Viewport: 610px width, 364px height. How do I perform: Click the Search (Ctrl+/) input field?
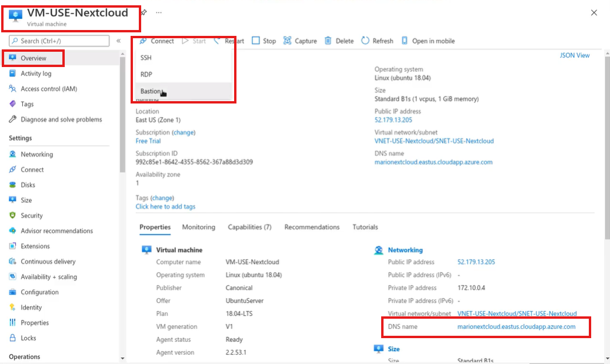[x=59, y=41]
